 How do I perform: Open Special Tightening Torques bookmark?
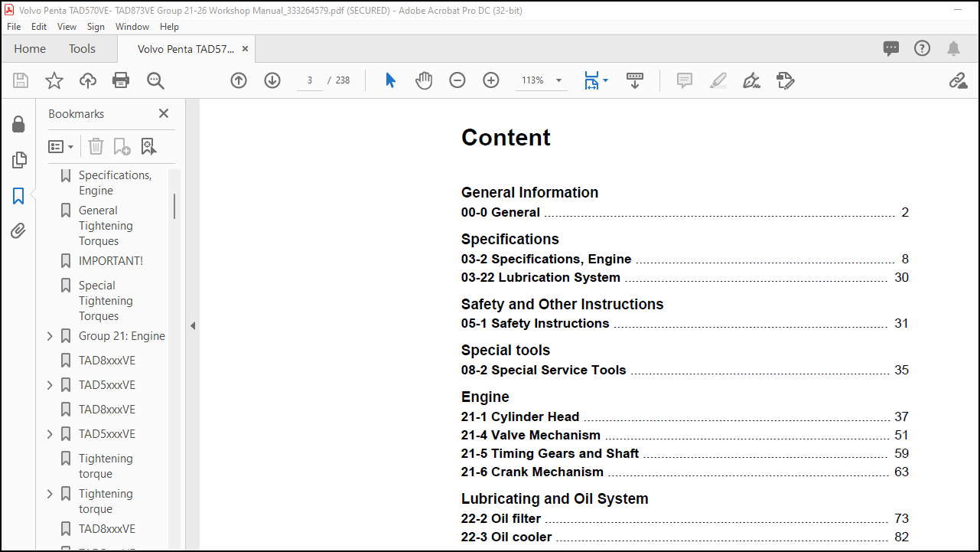coord(106,301)
